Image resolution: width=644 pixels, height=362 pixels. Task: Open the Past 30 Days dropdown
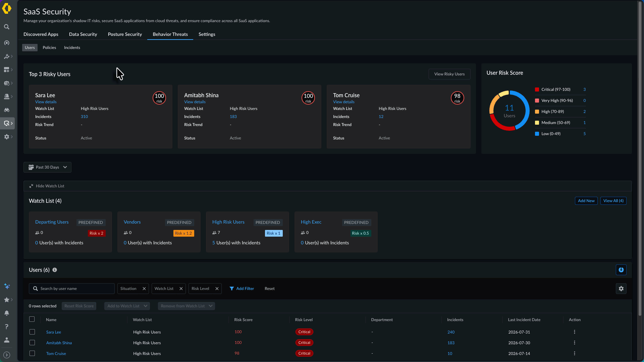pos(47,167)
